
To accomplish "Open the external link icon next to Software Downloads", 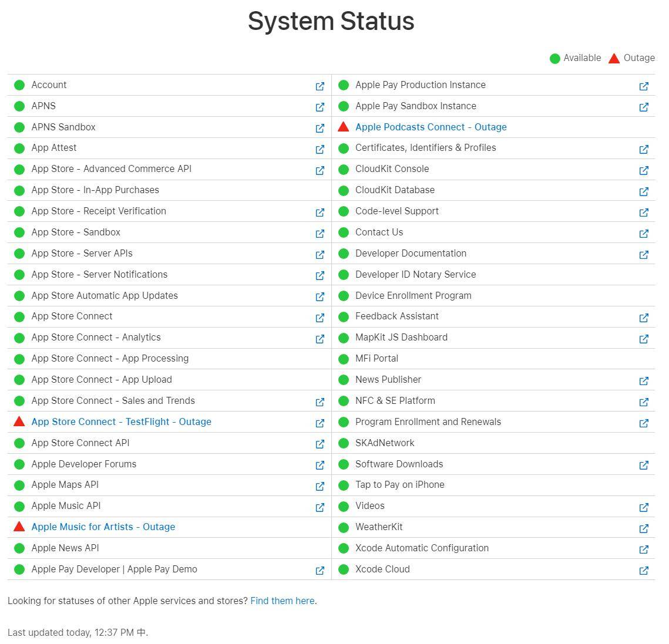I will click(644, 465).
